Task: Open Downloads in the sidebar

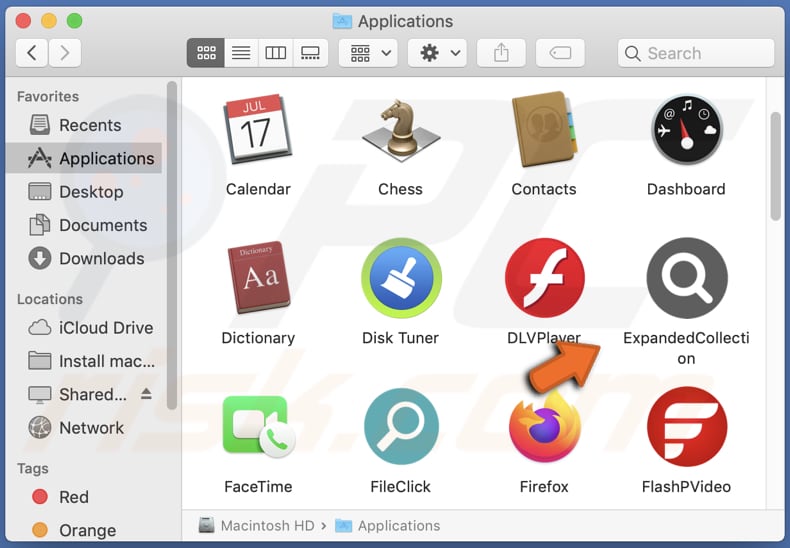Action: [x=85, y=258]
